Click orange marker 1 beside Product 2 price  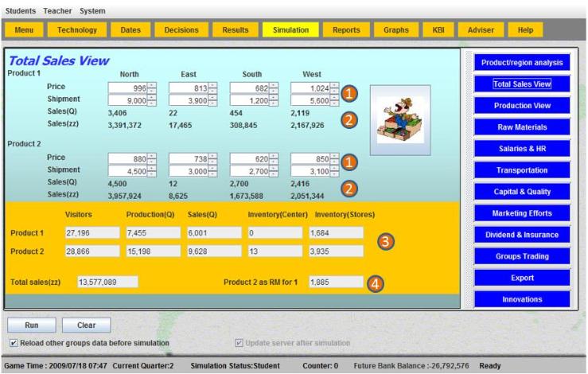(x=348, y=162)
